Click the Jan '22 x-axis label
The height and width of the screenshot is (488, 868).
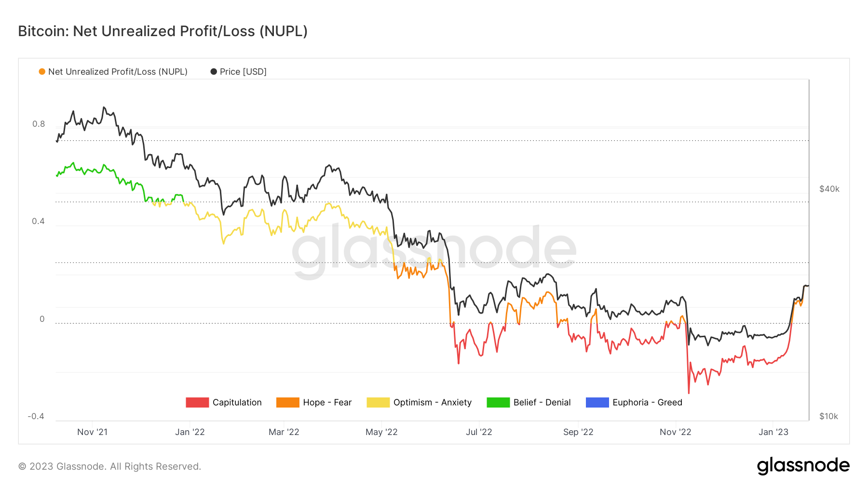pyautogui.click(x=190, y=432)
